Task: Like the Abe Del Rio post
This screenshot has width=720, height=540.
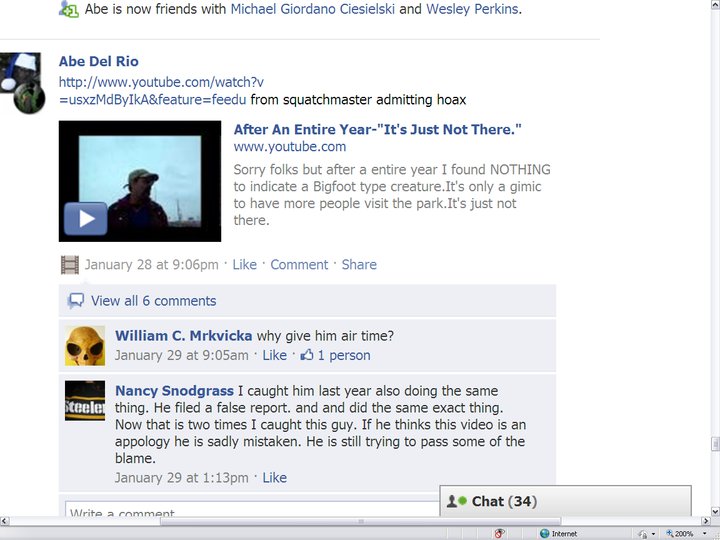Action: tap(244, 264)
